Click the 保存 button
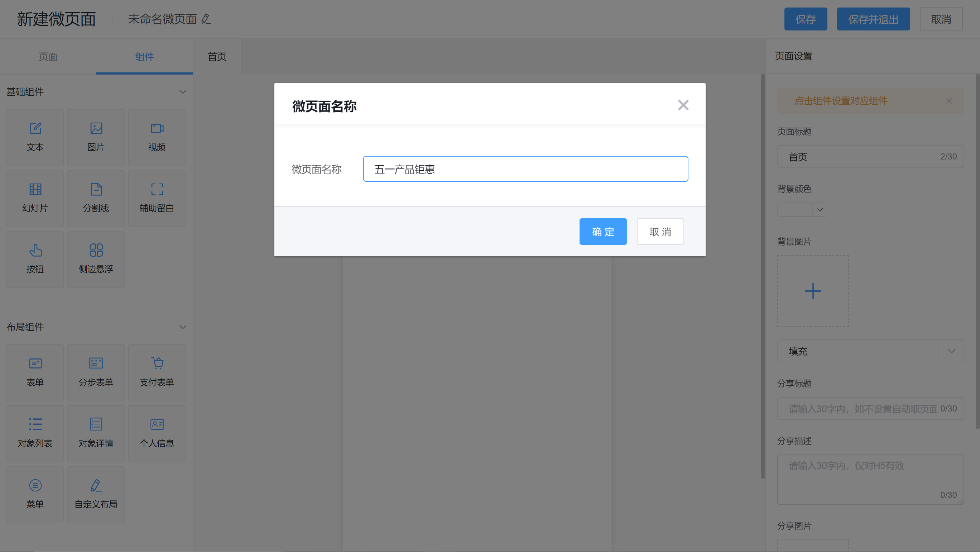 (805, 19)
